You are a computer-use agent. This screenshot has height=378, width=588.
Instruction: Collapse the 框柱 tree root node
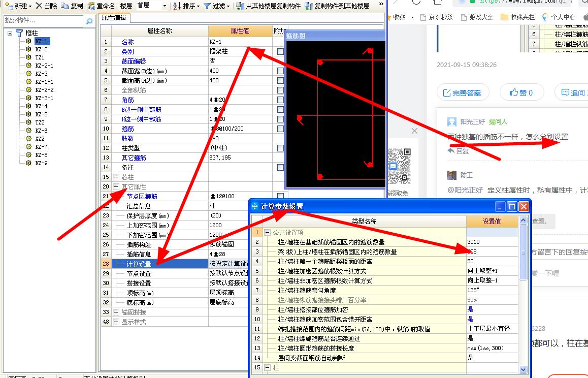pyautogui.click(x=10, y=33)
